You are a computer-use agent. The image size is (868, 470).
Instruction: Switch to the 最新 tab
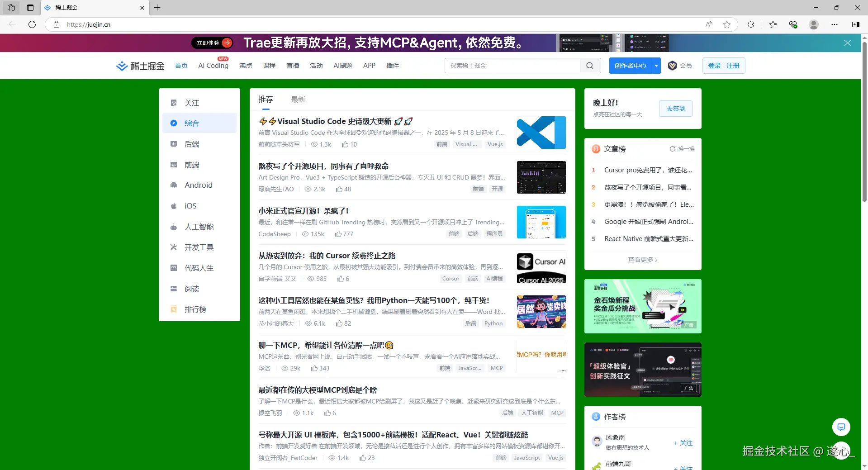point(298,99)
